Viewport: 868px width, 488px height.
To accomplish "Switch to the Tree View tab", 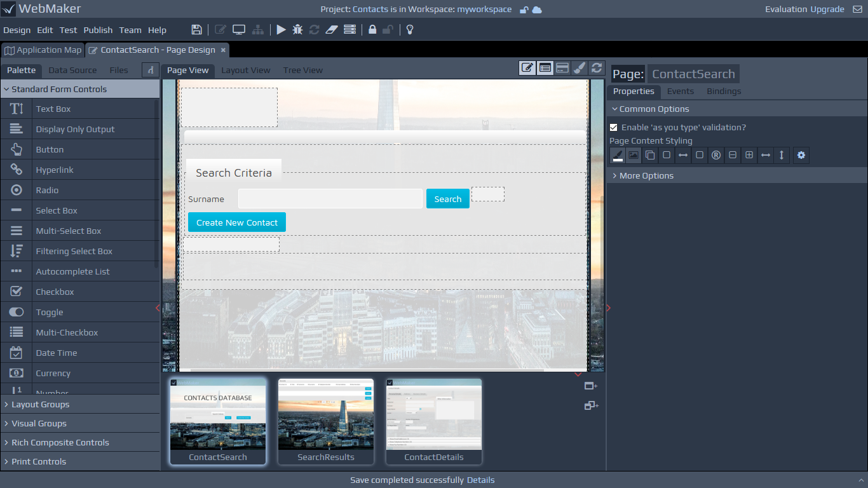I will coord(303,70).
